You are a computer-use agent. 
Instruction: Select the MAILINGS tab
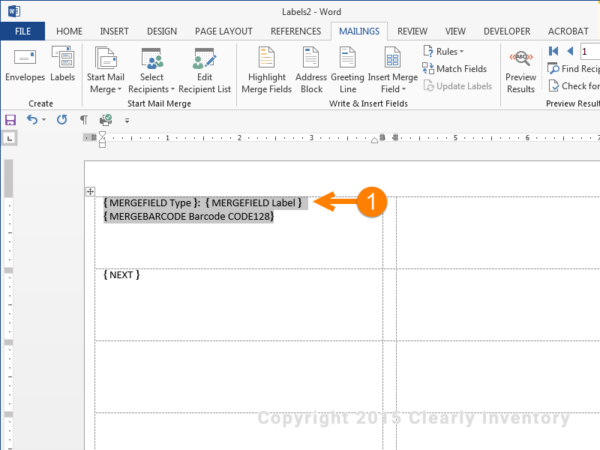pos(359,31)
